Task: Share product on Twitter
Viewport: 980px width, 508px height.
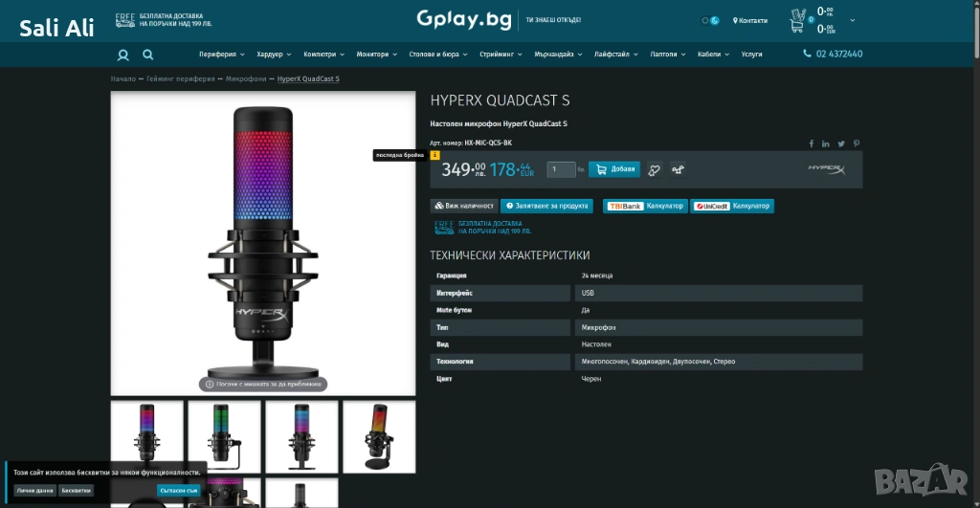Action: point(841,144)
